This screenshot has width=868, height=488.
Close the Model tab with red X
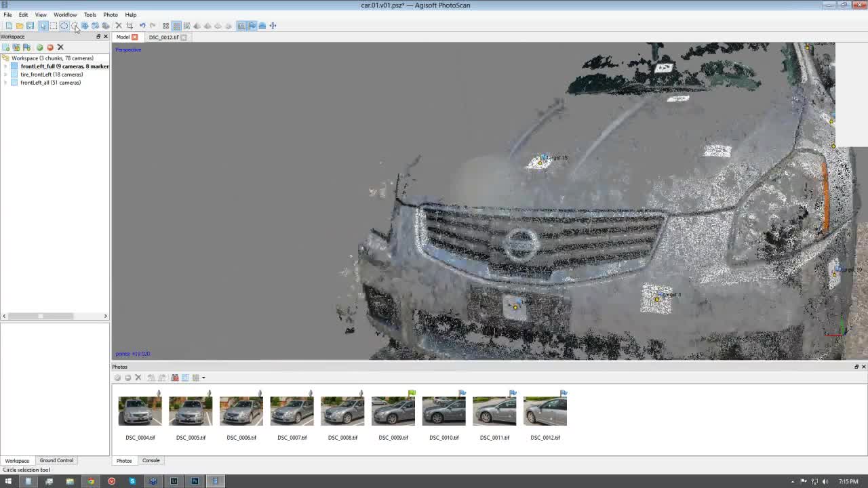tap(134, 37)
